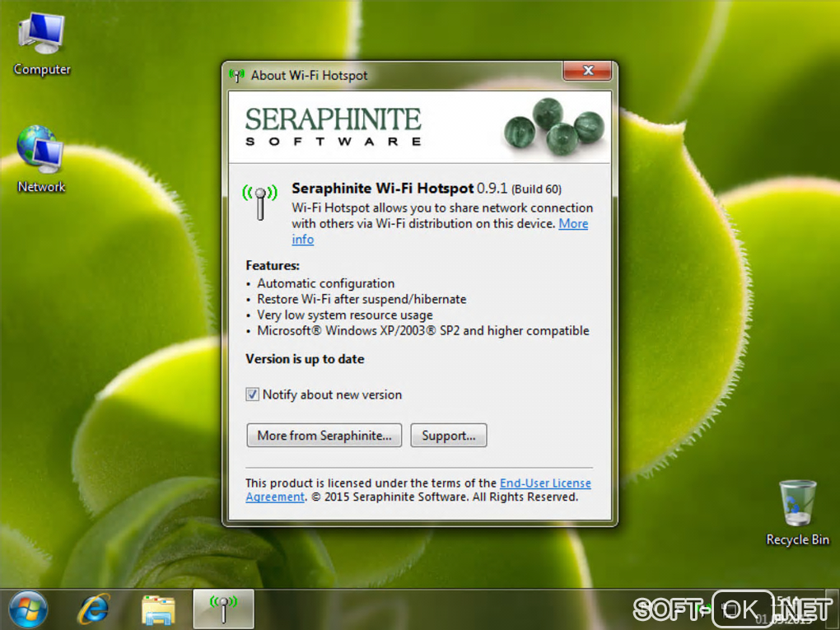Select the Recycle Bin desktop icon
This screenshot has width=840, height=630.
pos(797,513)
